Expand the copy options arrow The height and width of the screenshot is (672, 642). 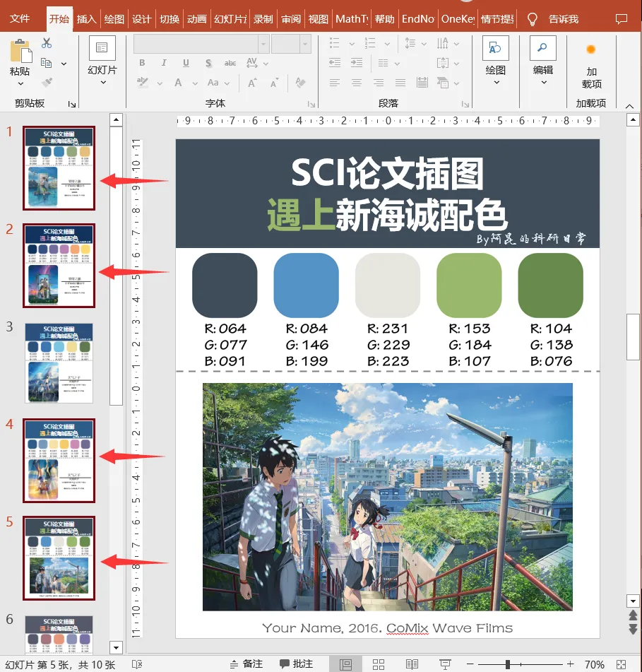point(64,64)
